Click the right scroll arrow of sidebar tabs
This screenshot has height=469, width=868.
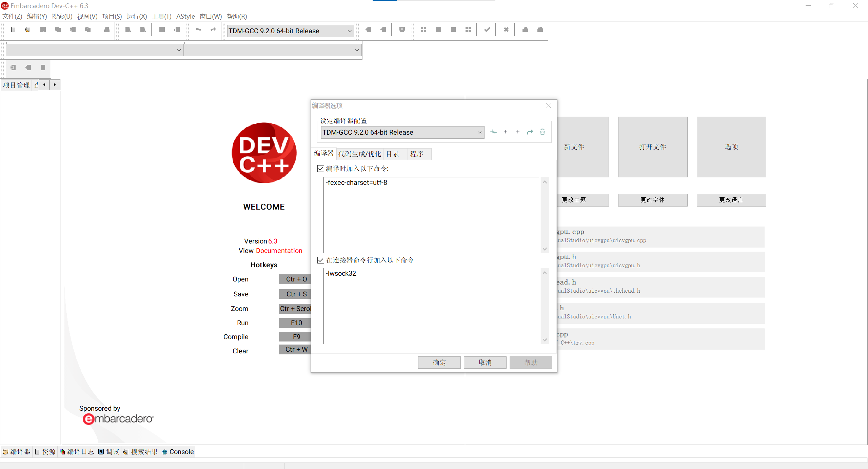(55, 85)
